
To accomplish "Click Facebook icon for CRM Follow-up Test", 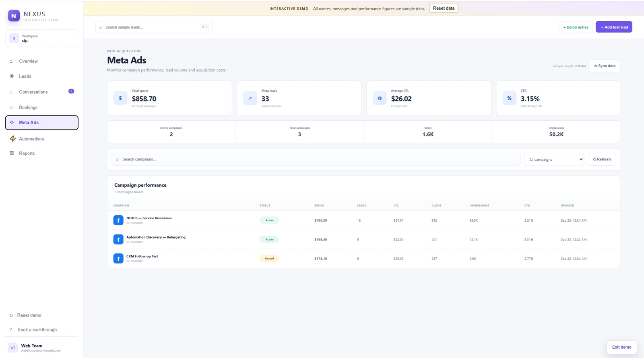I will (118, 259).
